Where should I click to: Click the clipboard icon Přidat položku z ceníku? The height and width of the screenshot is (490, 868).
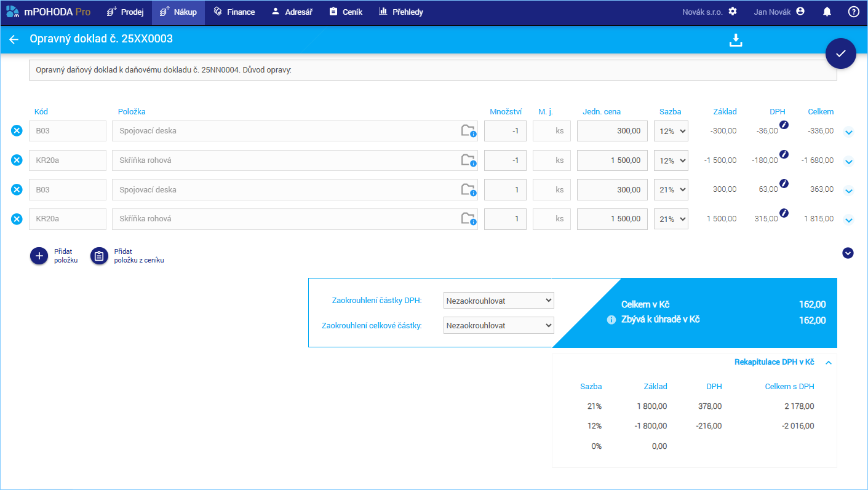click(x=99, y=256)
